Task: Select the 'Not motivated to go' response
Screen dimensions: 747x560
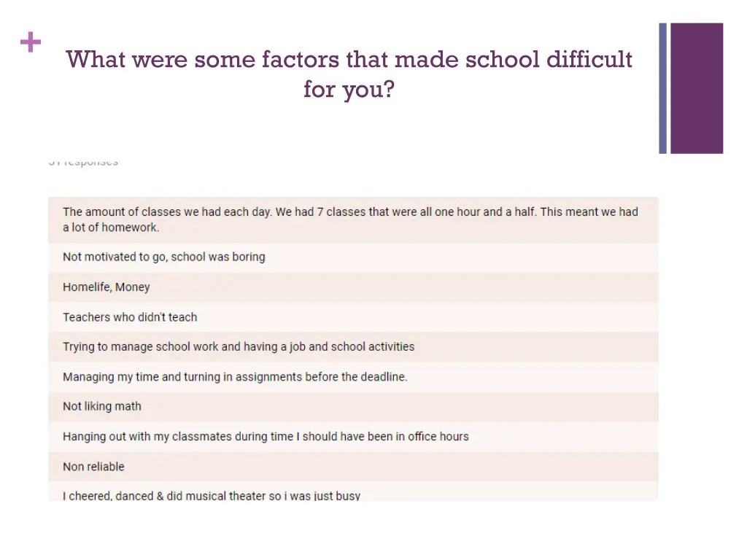Action: tap(353, 257)
